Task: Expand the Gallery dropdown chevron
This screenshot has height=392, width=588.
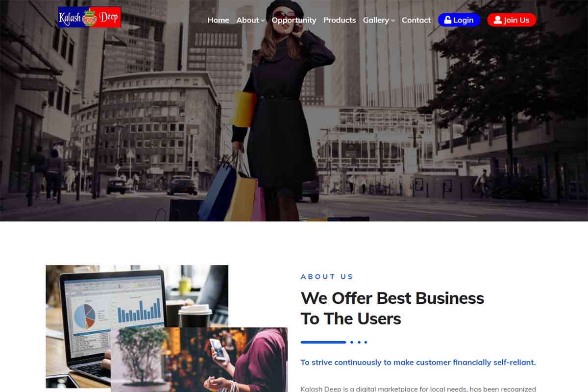Action: tap(393, 21)
